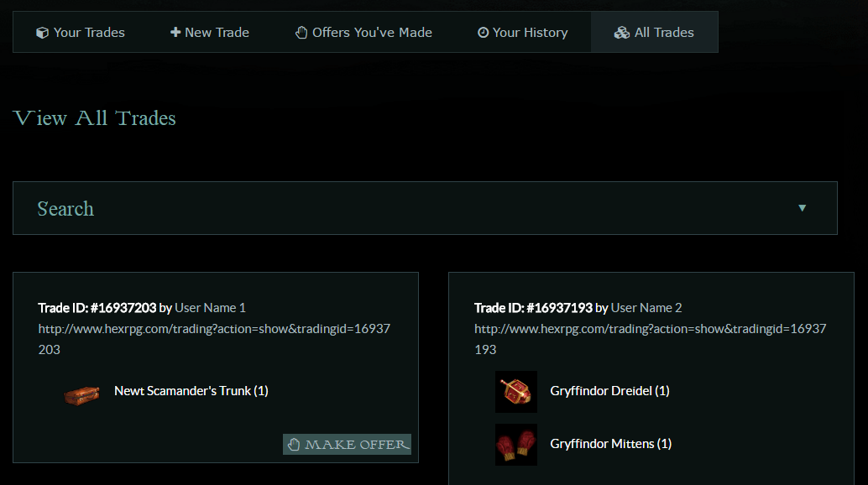Select the Gryffindor Dreidel (1) text
Viewport: 868px width, 485px height.
(609, 391)
